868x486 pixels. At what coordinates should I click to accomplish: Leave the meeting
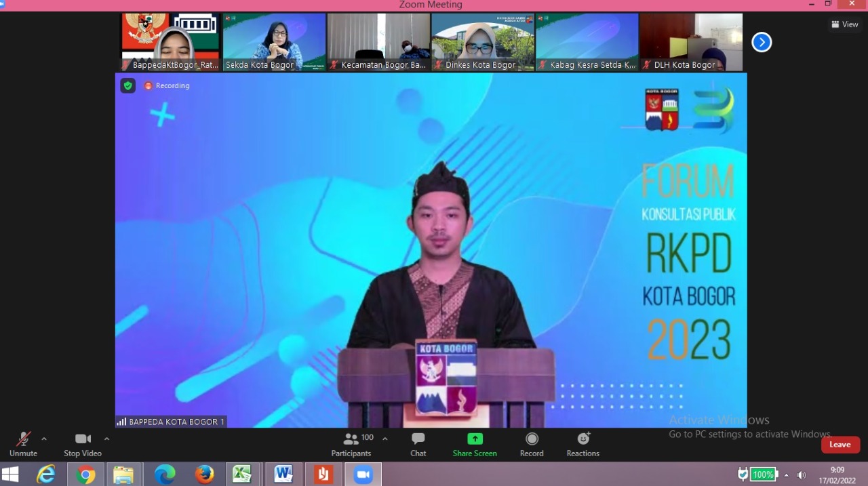[840, 445]
